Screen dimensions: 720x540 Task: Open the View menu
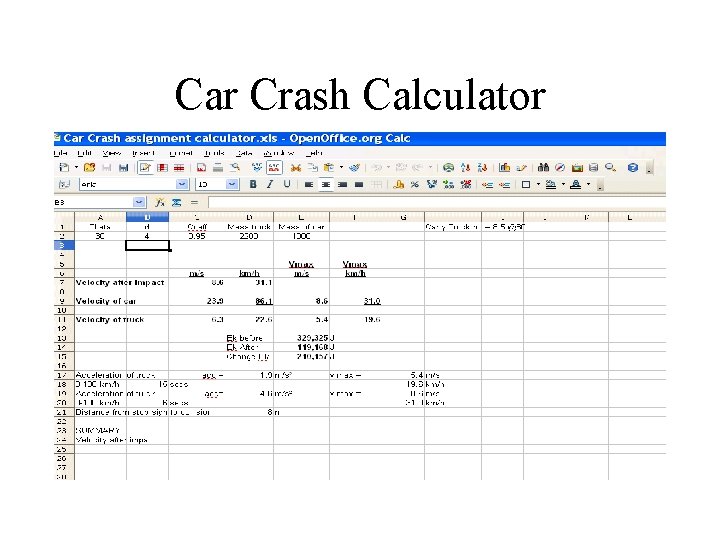[112, 153]
